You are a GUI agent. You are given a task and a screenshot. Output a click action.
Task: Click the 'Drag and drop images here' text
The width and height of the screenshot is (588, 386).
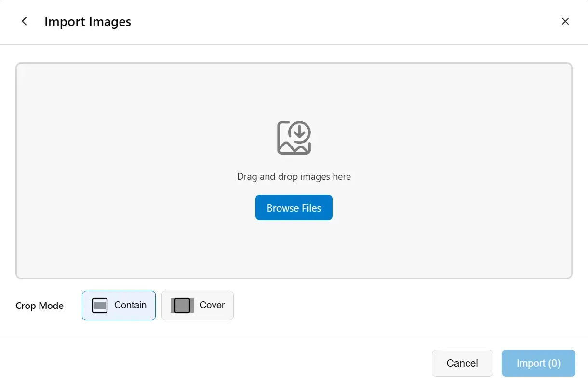tap(294, 176)
